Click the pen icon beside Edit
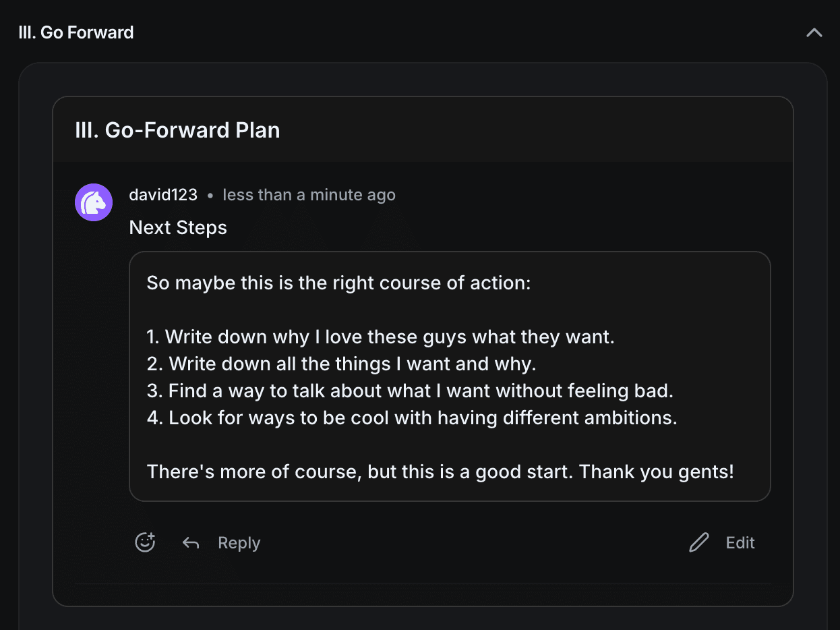The height and width of the screenshot is (630, 840). coord(698,542)
